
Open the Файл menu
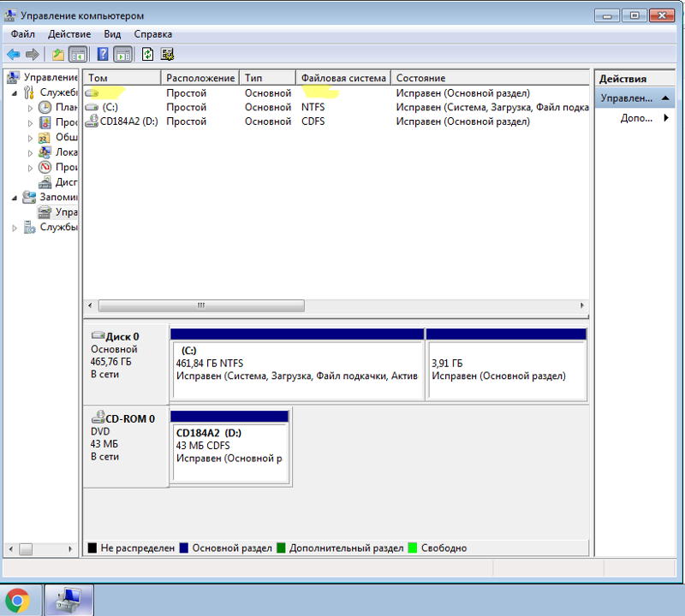(23, 34)
